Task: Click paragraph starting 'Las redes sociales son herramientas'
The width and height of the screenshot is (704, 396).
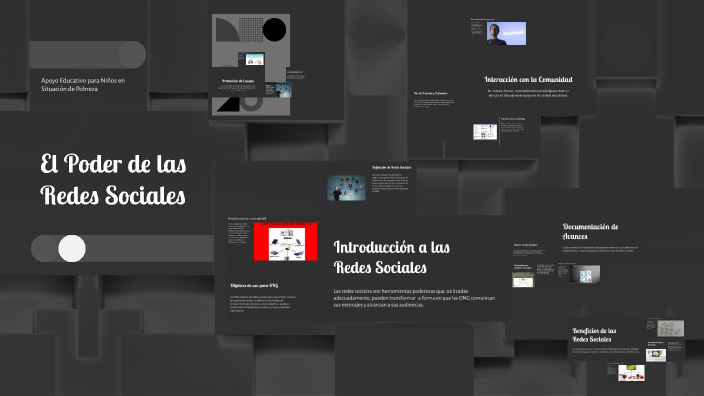Action: (414, 298)
